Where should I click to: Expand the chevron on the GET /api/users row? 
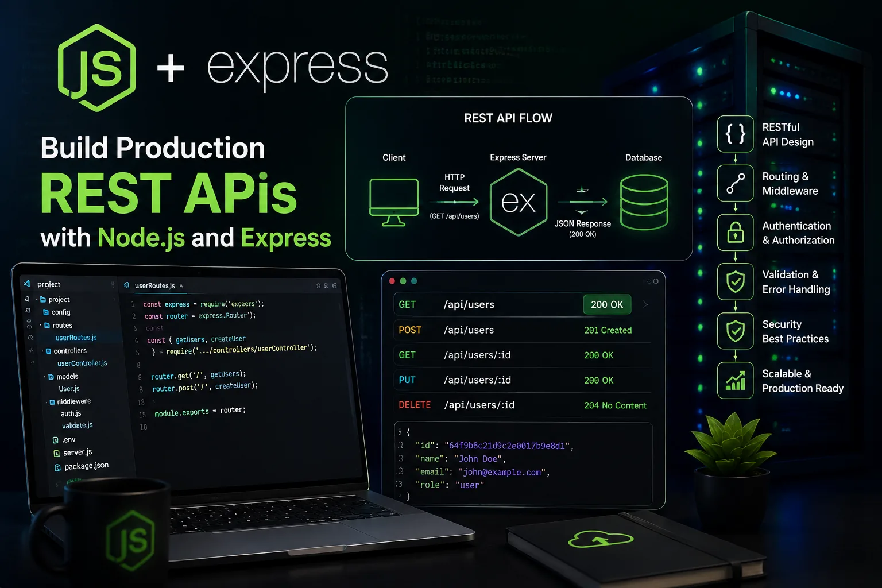(645, 304)
